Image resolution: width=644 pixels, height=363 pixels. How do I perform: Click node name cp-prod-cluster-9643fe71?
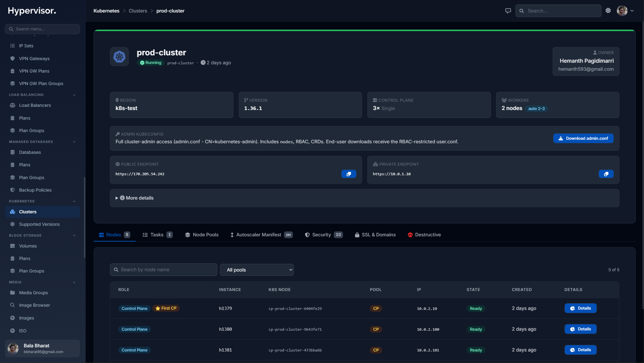click(x=295, y=329)
